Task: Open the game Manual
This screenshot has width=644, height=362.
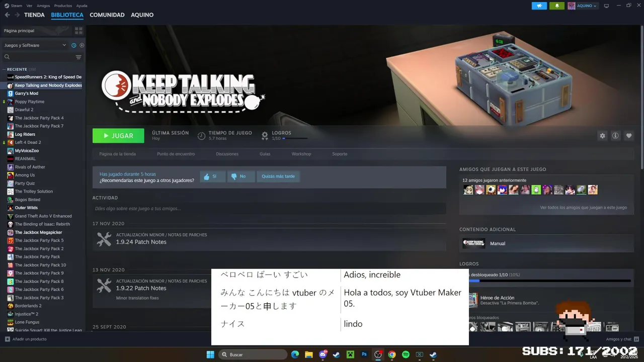Action: pos(546,243)
